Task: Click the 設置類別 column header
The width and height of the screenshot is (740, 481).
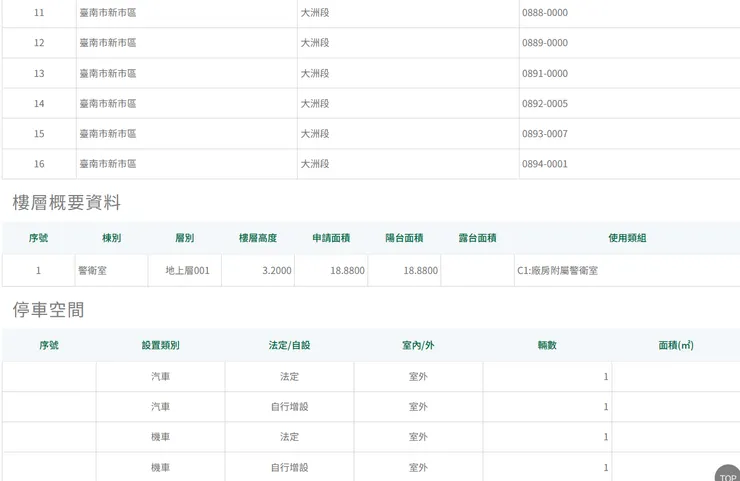Action: tap(160, 346)
